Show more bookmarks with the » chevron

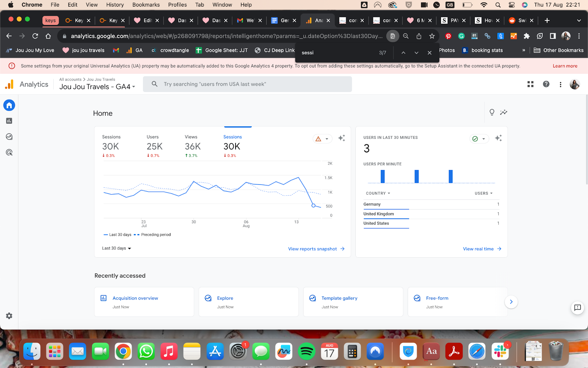[x=524, y=50]
